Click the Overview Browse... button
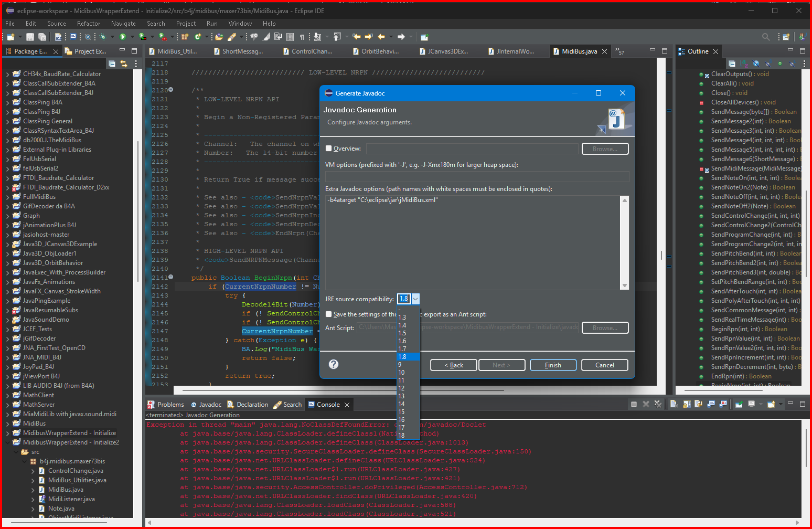This screenshot has width=812, height=529. point(605,149)
